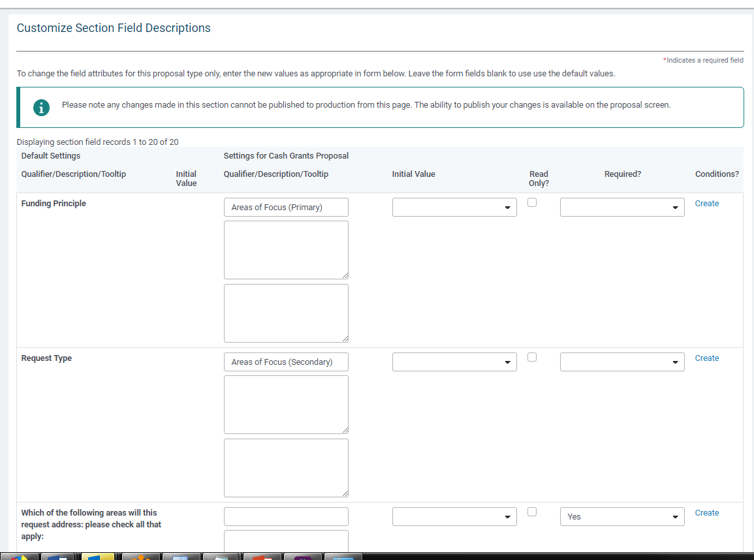Image resolution: width=754 pixels, height=560 pixels.
Task: Enable Read Only for the areas request field
Action: point(532,512)
